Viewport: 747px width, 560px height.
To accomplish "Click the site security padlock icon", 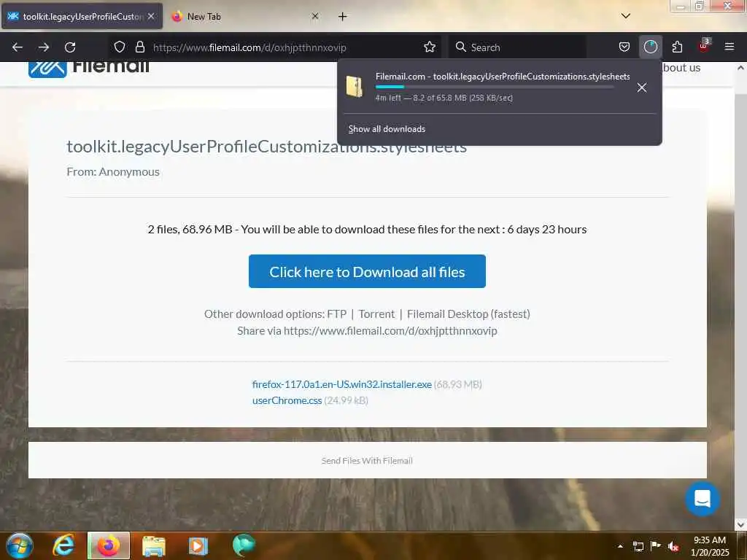I will point(139,47).
